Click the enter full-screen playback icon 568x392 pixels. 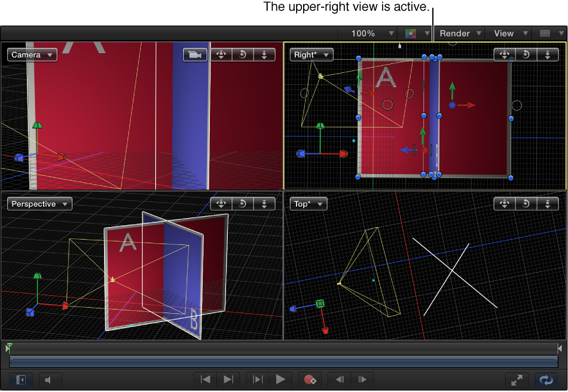(x=517, y=380)
